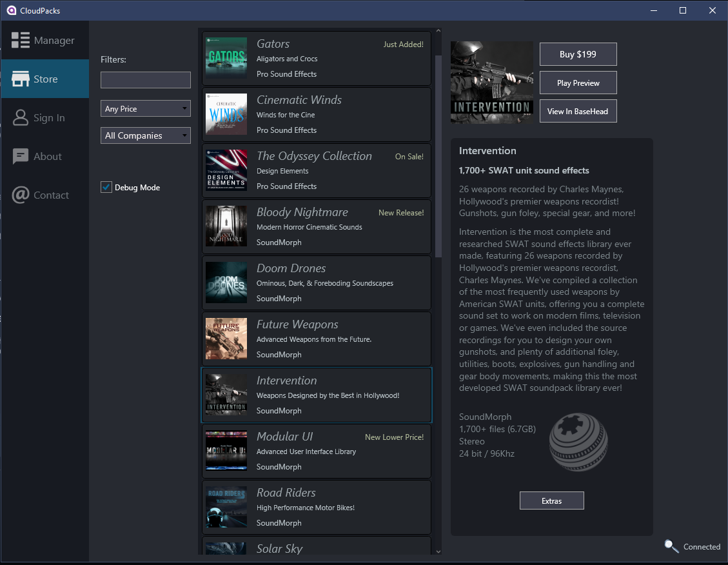Select the Cinematic Winds title

coord(299,100)
